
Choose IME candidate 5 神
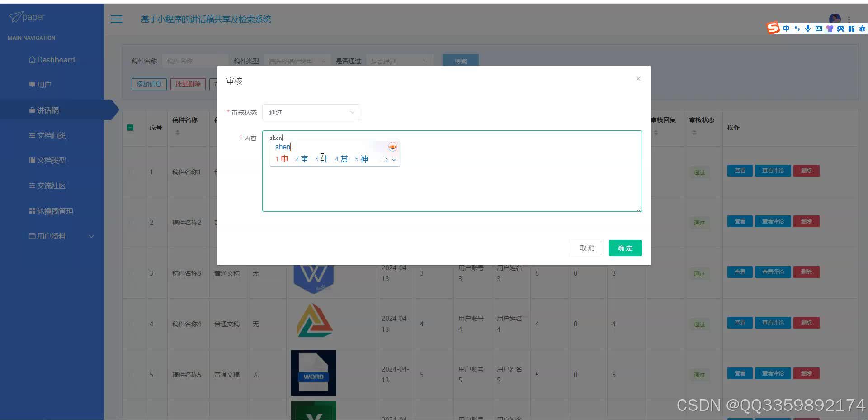coord(361,159)
